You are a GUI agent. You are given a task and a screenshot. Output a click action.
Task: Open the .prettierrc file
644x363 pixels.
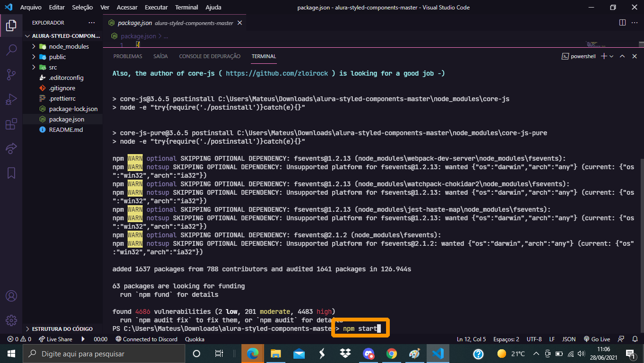click(62, 98)
